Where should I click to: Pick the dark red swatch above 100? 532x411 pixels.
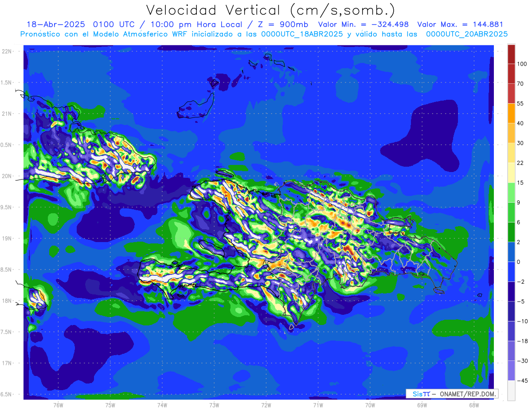511,54
